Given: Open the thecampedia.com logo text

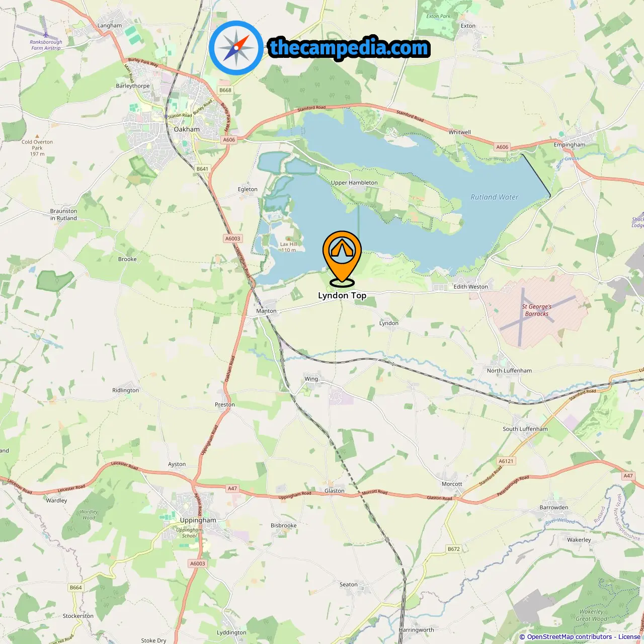Looking at the screenshot, I should (x=349, y=48).
